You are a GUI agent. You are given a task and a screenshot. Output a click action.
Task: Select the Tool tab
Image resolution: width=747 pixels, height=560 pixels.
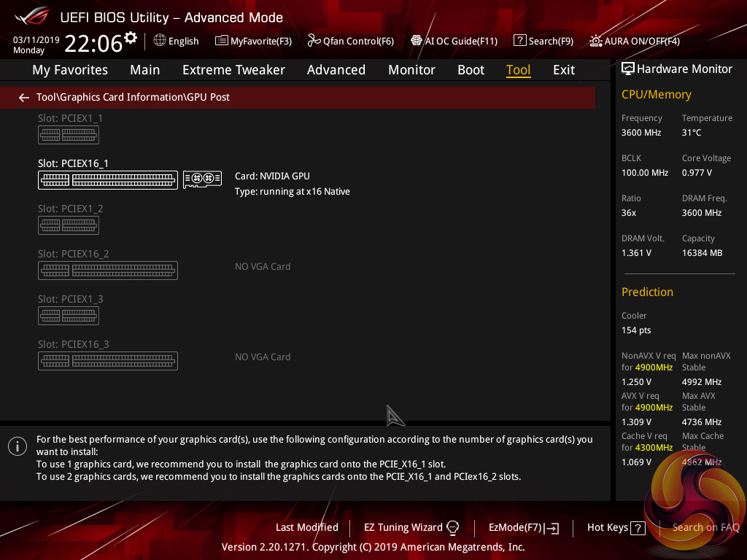519,70
